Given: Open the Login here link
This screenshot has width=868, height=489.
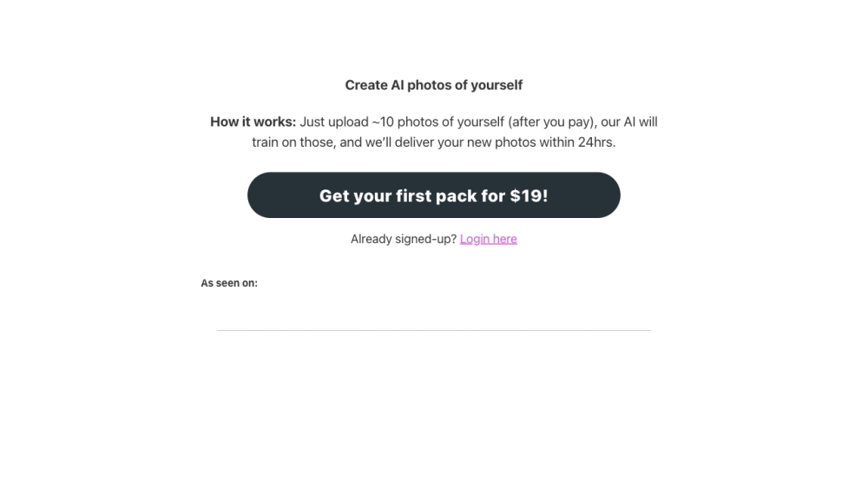Looking at the screenshot, I should point(488,239).
